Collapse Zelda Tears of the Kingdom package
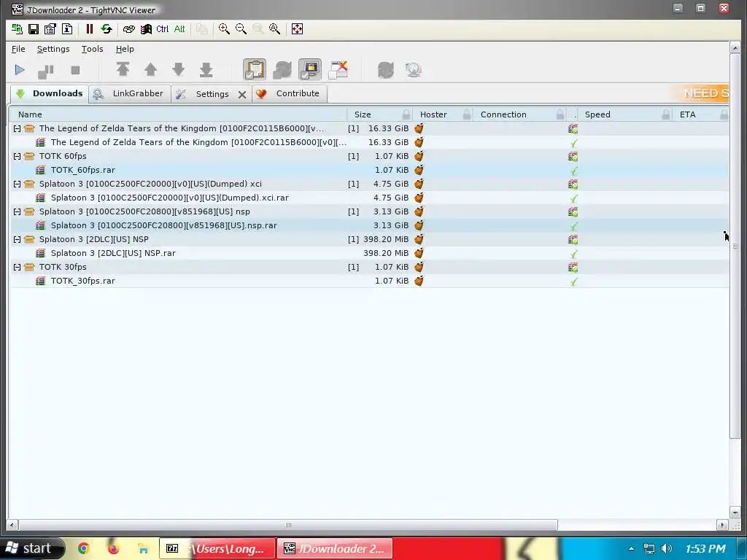747x560 pixels. click(x=18, y=128)
